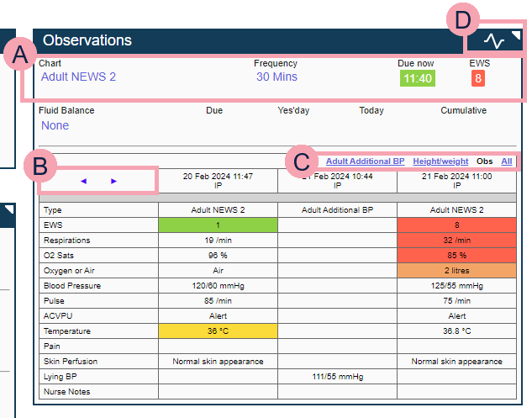Viewport: 532px width, 418px height.
Task: Open the observations chart graph icon
Action: pos(495,40)
